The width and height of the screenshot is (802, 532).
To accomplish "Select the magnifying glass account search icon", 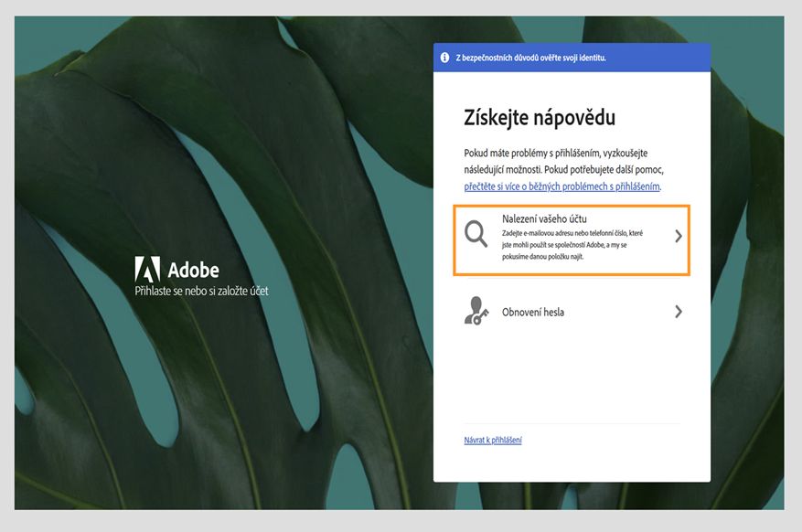I will click(476, 234).
